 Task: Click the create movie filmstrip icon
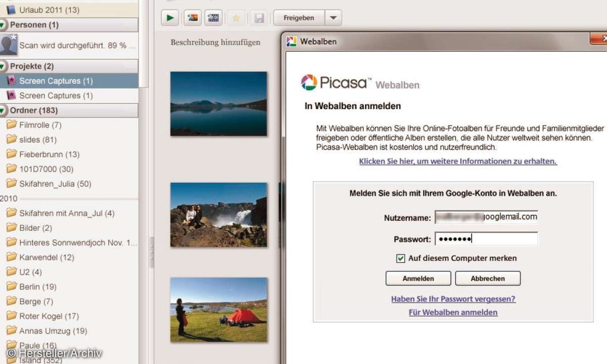(x=213, y=18)
